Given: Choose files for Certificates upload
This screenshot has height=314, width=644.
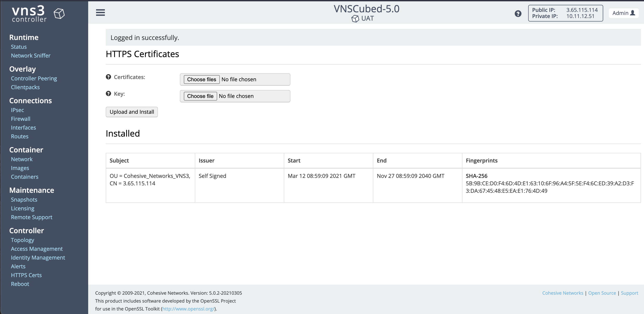Looking at the screenshot, I should tap(202, 79).
